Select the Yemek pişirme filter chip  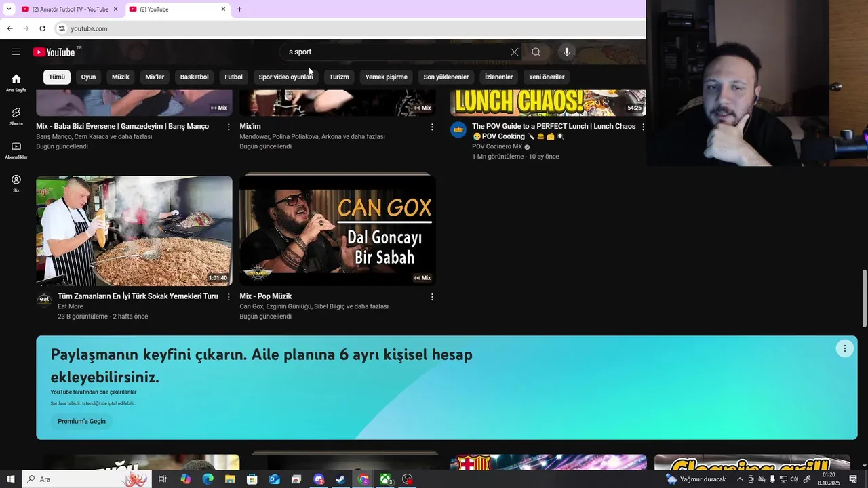pyautogui.click(x=386, y=77)
